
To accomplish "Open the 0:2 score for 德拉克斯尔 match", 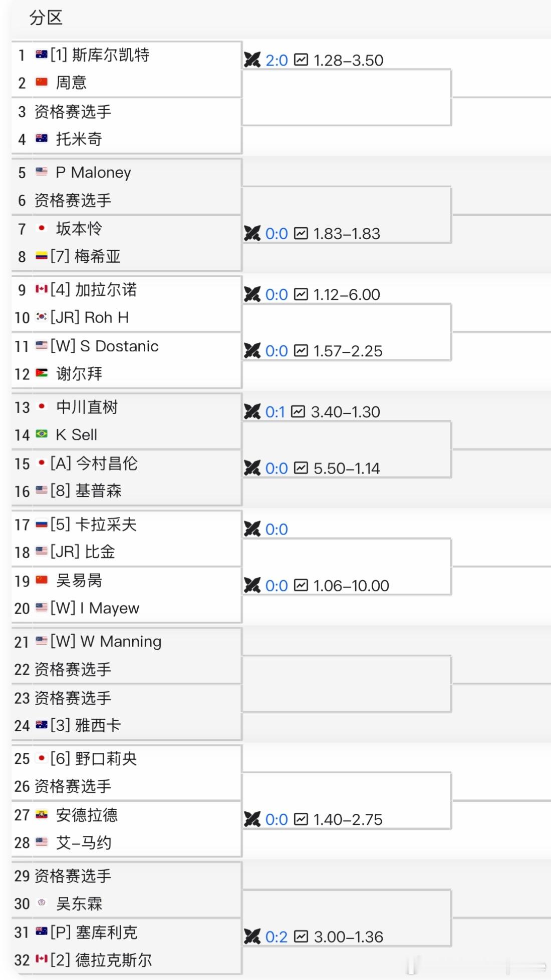I will coord(277,936).
